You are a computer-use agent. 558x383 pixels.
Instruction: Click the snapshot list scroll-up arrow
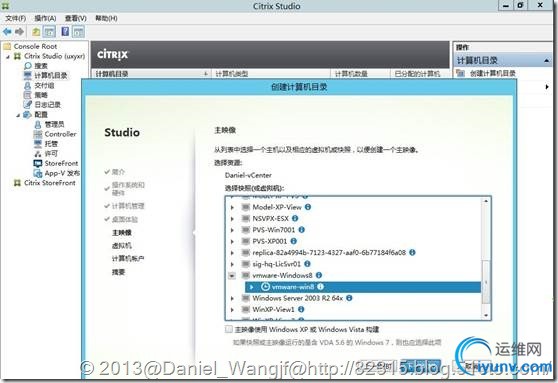pos(486,201)
